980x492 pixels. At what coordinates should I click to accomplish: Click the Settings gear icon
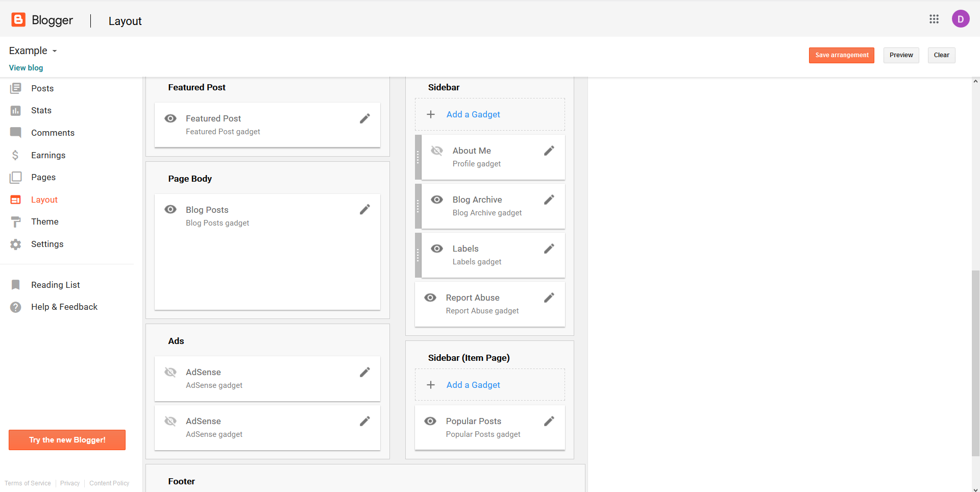[x=16, y=244]
